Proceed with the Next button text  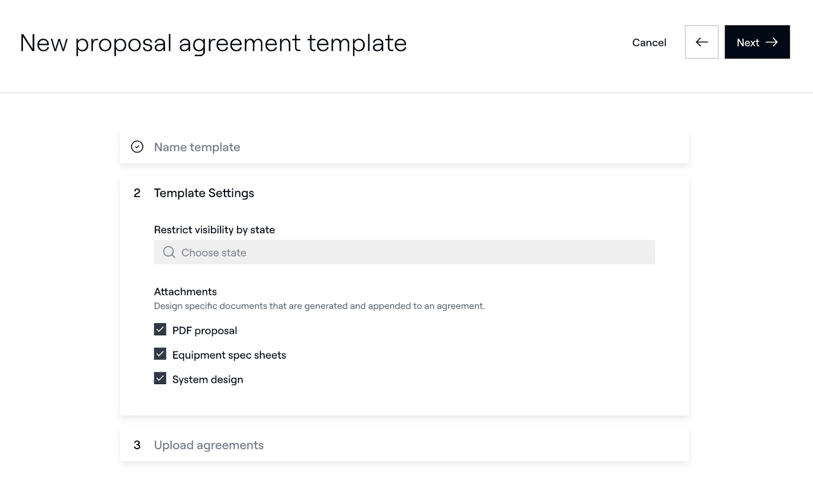click(x=748, y=43)
